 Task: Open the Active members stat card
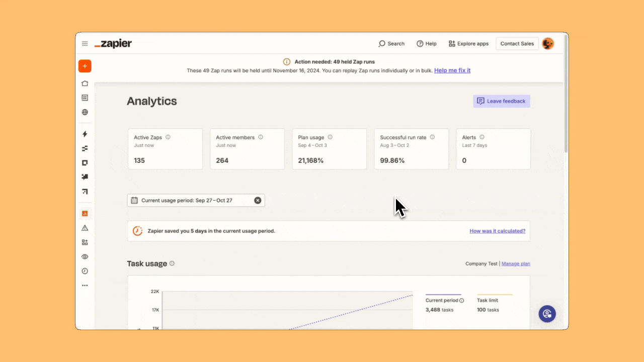pyautogui.click(x=247, y=149)
